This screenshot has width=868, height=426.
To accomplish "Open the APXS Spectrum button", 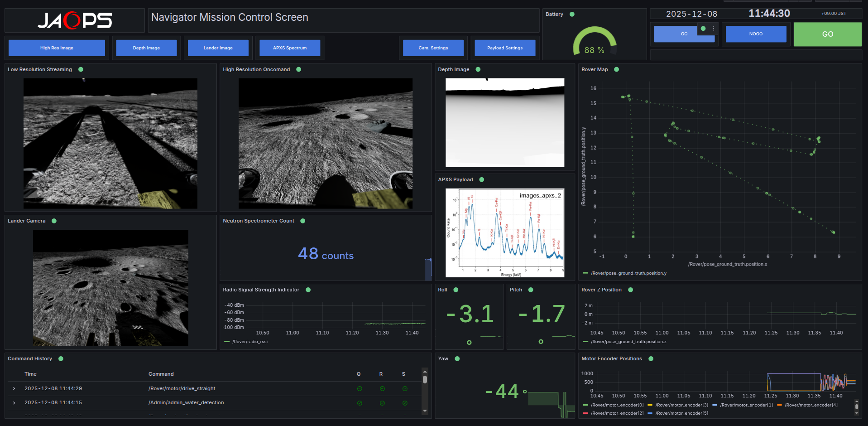I will [x=290, y=48].
